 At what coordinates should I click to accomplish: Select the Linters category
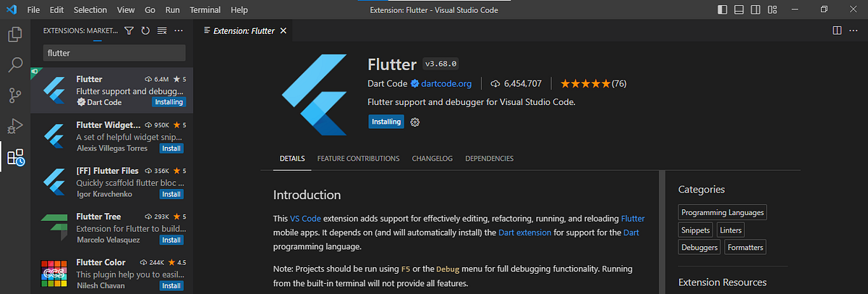click(x=731, y=230)
